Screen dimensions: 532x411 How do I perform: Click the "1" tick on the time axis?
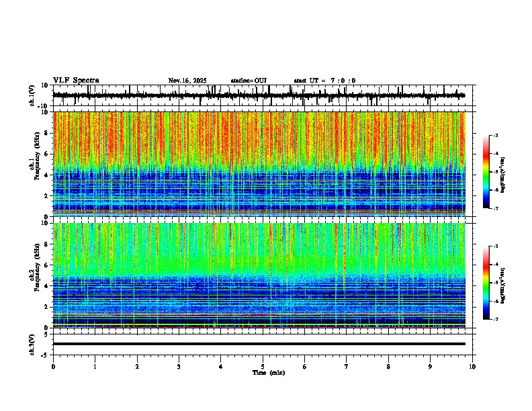(x=95, y=367)
